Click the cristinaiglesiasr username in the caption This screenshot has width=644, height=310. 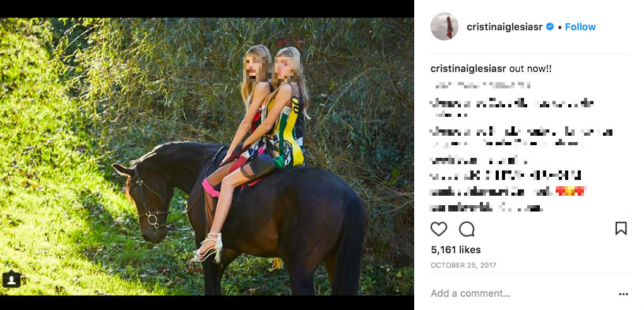pyautogui.click(x=468, y=68)
